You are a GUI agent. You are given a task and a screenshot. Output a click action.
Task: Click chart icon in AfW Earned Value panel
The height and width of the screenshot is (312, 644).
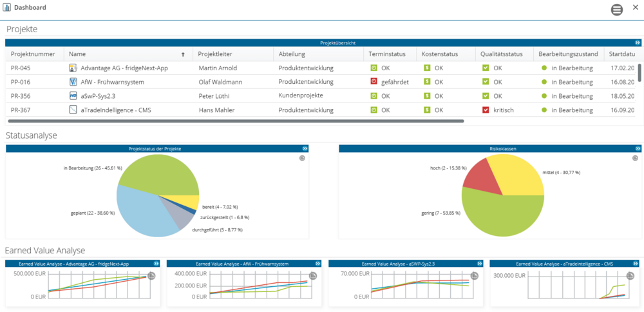pos(312,275)
